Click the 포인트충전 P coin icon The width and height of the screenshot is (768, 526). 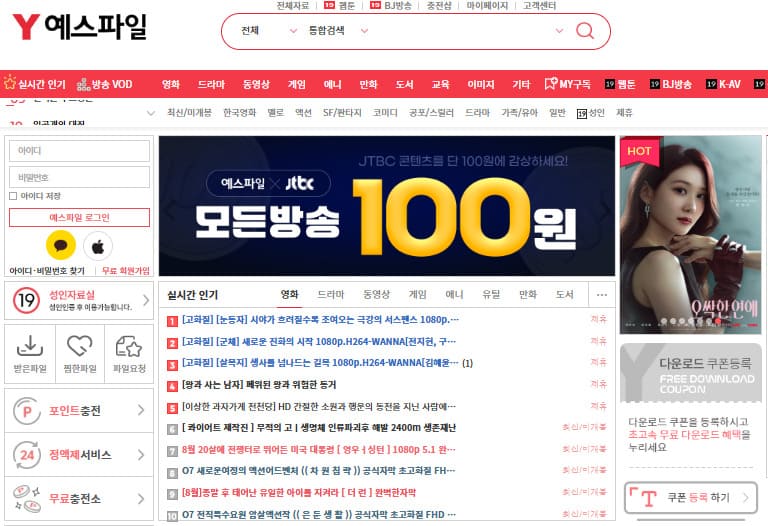click(26, 410)
